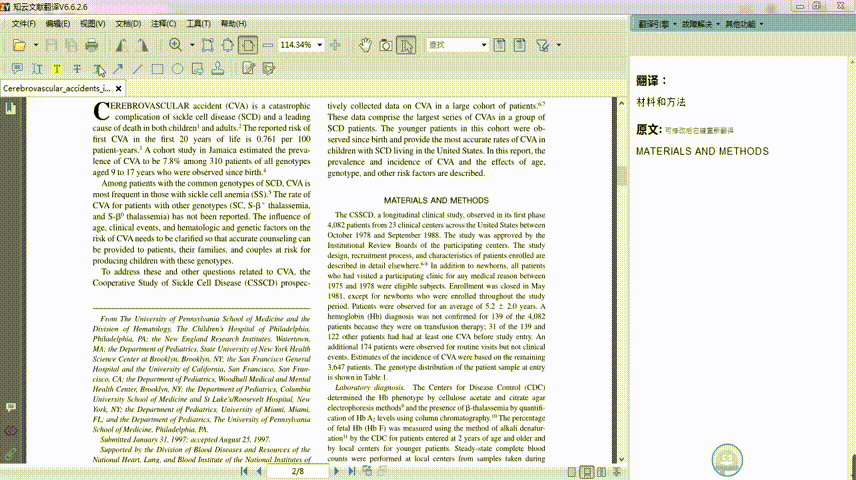Pick the arrow drawing tool
This screenshot has width=856, height=480.
[x=117, y=69]
